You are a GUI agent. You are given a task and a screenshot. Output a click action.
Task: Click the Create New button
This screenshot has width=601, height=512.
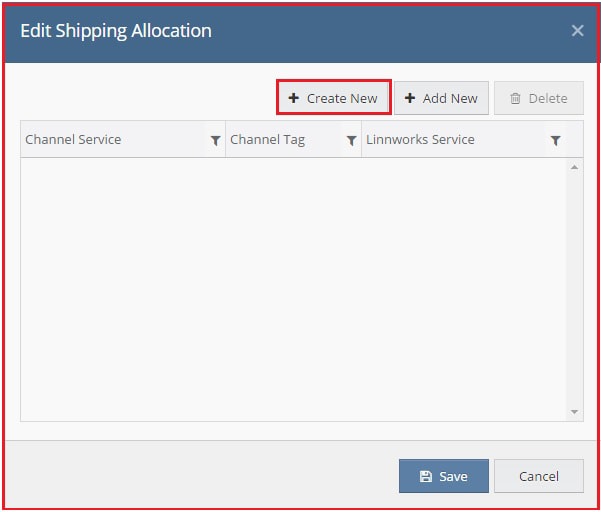(333, 98)
